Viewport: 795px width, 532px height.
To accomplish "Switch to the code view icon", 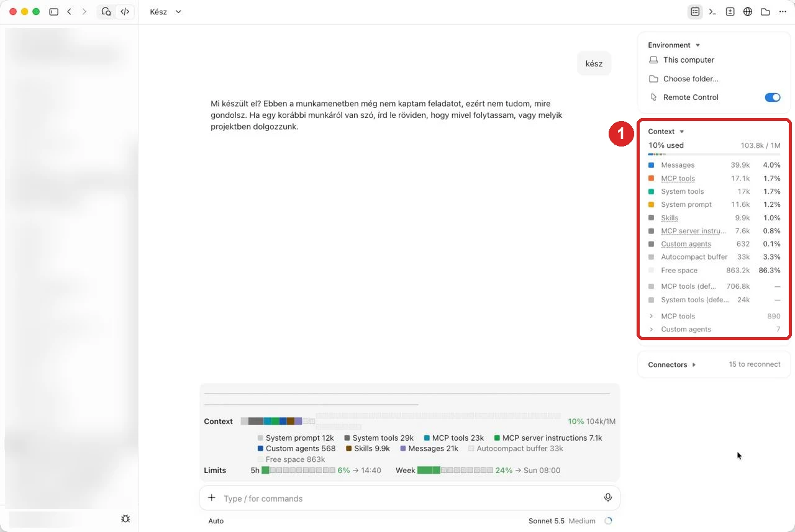I will pyautogui.click(x=125, y=12).
